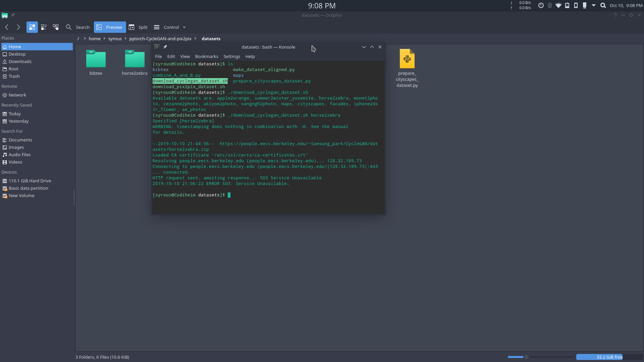Toggle the Preview mode button
Image resolution: width=644 pixels, height=362 pixels.
110,27
